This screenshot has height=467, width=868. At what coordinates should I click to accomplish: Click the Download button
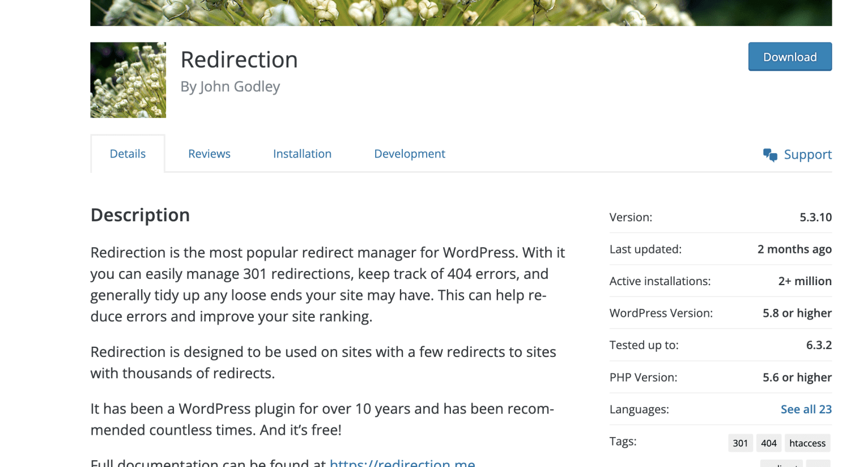pyautogui.click(x=789, y=56)
